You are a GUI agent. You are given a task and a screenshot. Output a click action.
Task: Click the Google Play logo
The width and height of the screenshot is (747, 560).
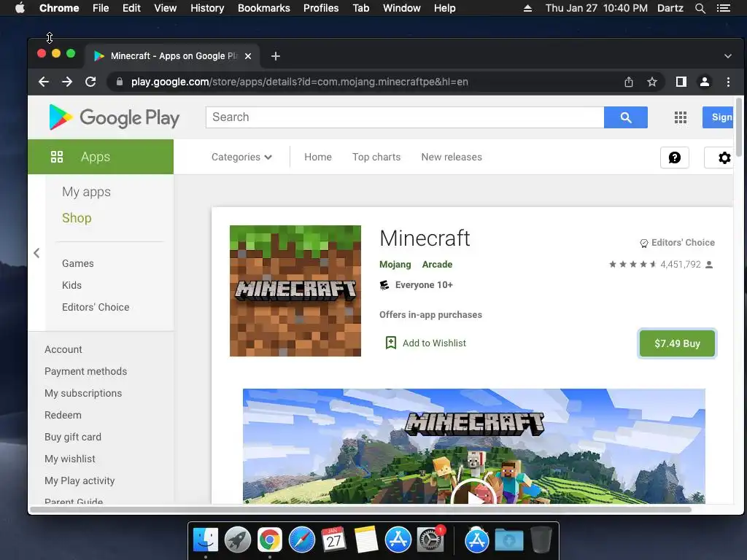click(x=115, y=117)
